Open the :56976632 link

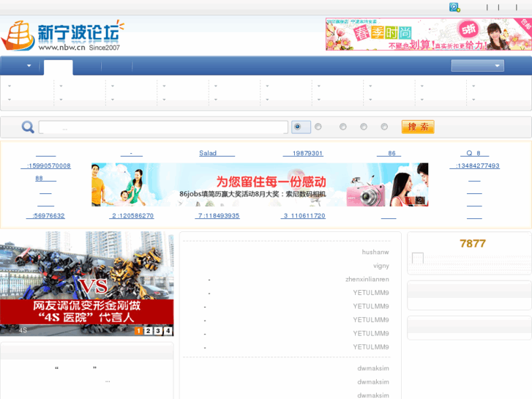coord(45,216)
